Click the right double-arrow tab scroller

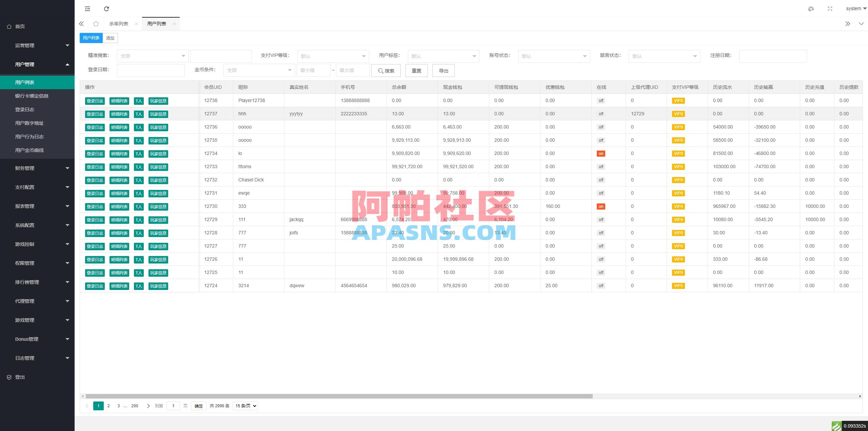pos(848,23)
